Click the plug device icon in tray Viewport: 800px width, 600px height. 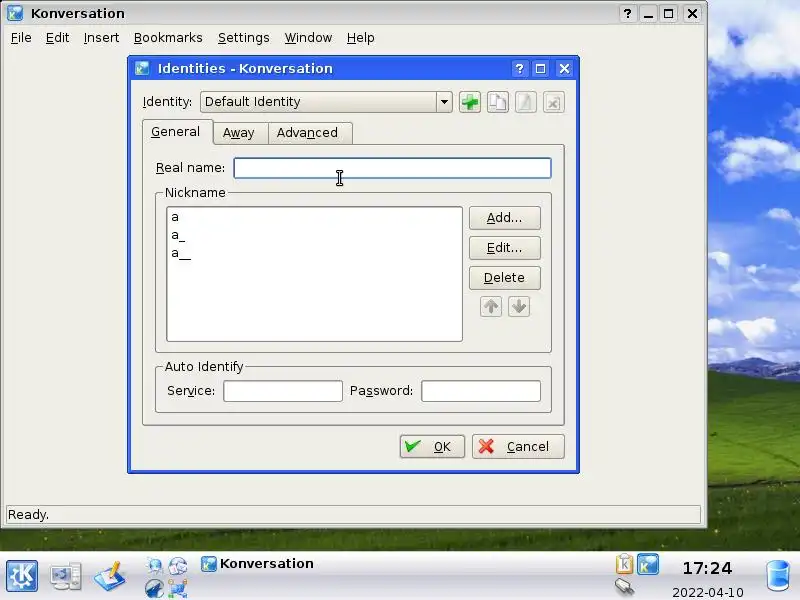(x=624, y=588)
